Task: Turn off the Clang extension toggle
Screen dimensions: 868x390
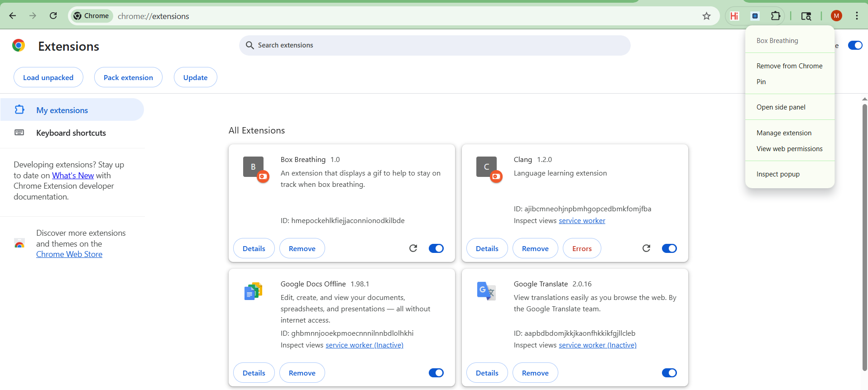Action: pyautogui.click(x=669, y=248)
